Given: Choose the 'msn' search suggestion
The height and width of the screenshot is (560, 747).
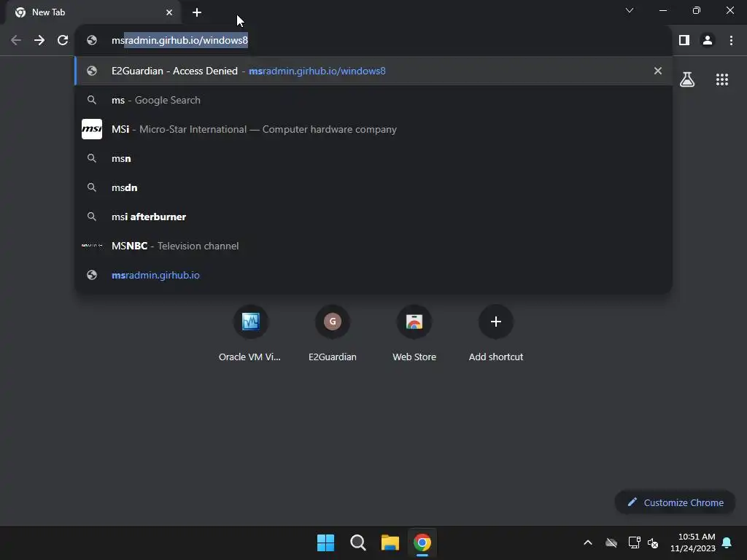Looking at the screenshot, I should (373, 158).
